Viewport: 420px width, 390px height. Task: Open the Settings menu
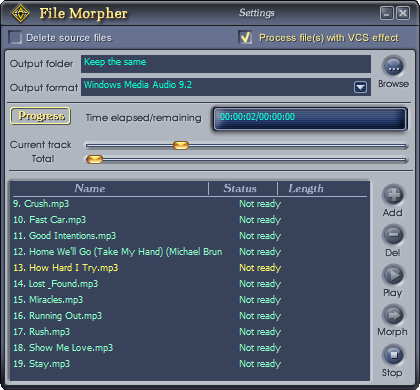[x=256, y=13]
